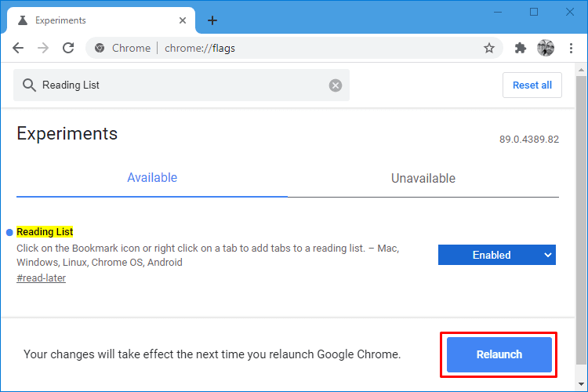Reload the page with refresh icon
The image size is (588, 392).
click(68, 48)
